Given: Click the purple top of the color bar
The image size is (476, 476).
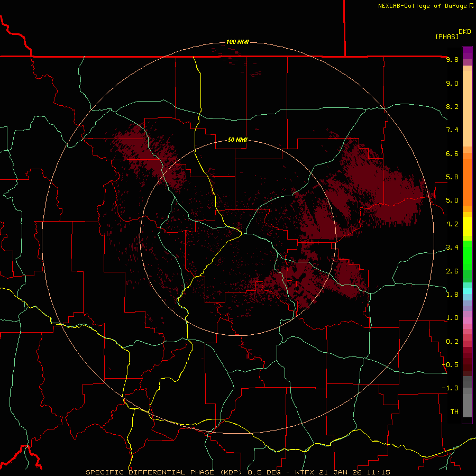Looking at the screenshot, I should tap(467, 53).
